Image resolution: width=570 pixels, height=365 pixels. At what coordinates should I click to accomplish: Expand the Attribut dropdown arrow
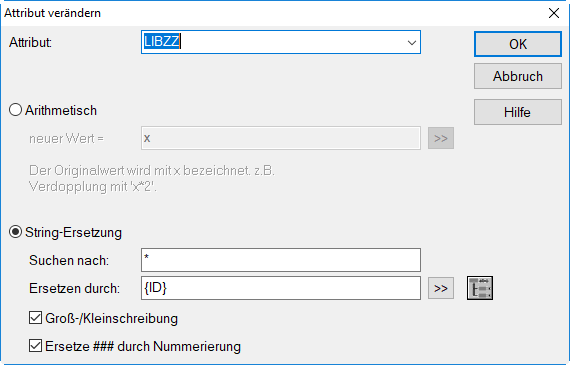412,43
